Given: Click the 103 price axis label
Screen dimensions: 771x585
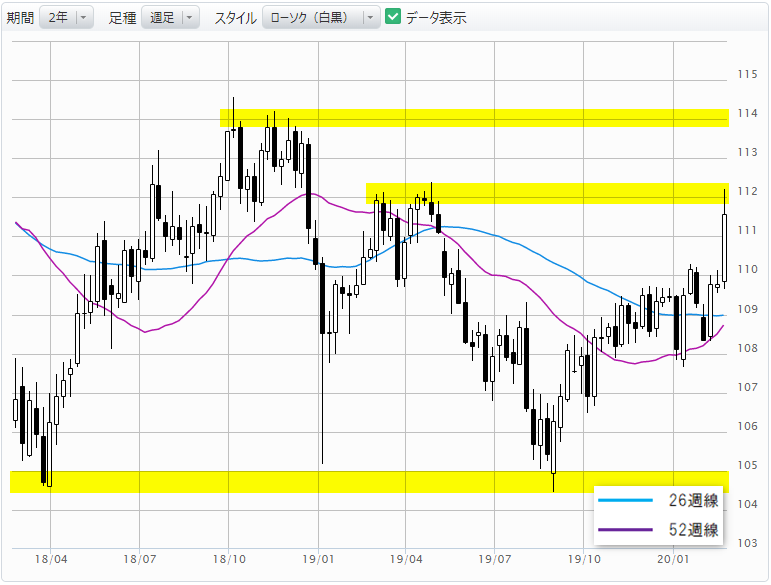Looking at the screenshot, I should point(747,543).
